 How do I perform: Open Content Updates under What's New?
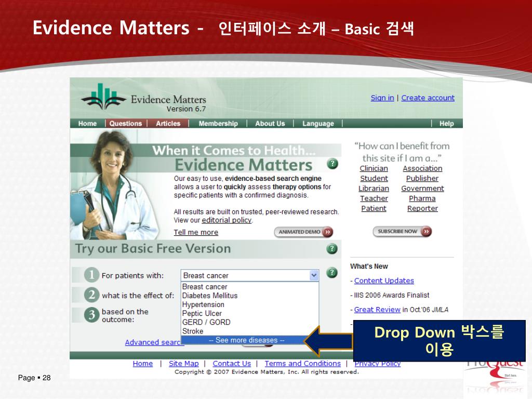pyautogui.click(x=384, y=281)
